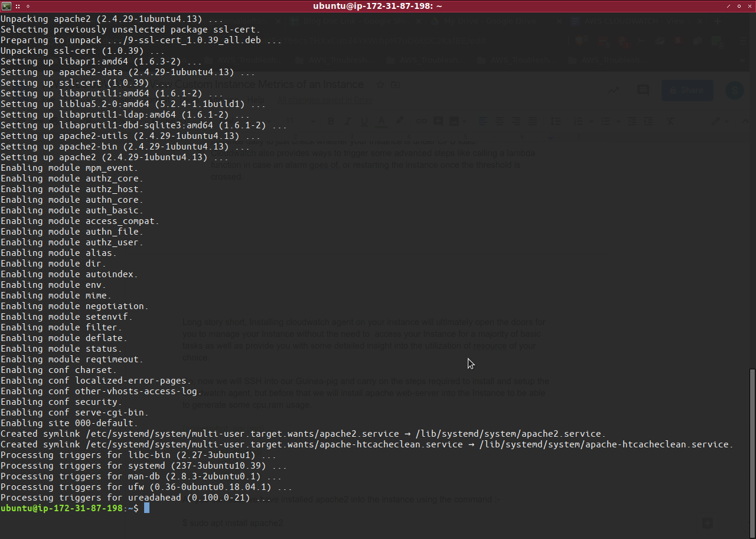Click clear formatting in Docs toolbar
The width and height of the screenshot is (756, 539).
pos(670,121)
